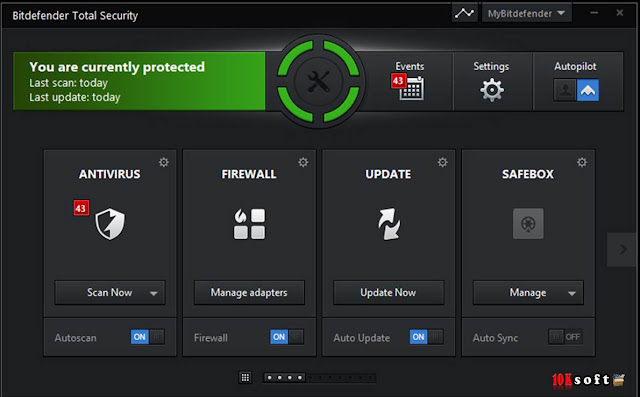Minimize the Bitdefender window
Viewport: 640px width, 397px height.
594,13
